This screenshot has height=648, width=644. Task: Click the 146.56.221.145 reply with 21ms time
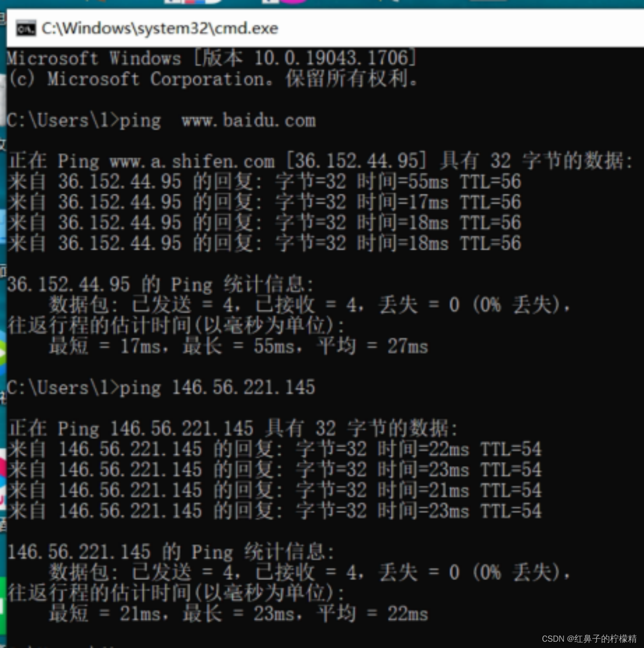click(275, 490)
